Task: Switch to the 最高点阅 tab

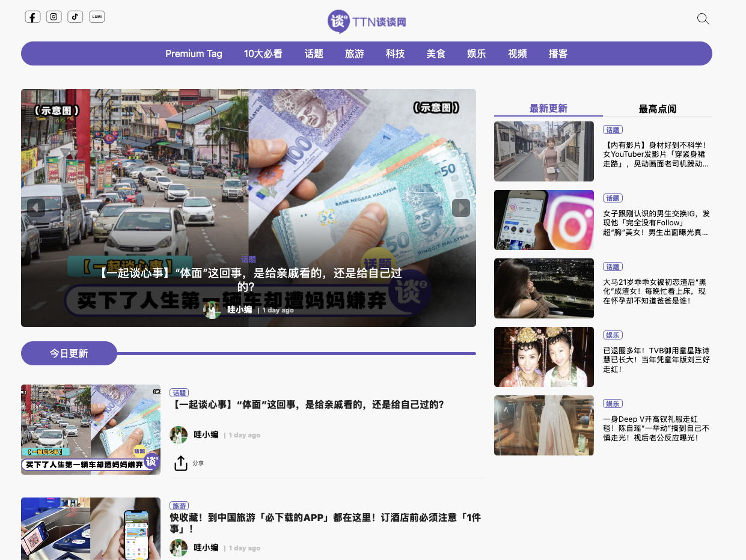Action: click(657, 109)
